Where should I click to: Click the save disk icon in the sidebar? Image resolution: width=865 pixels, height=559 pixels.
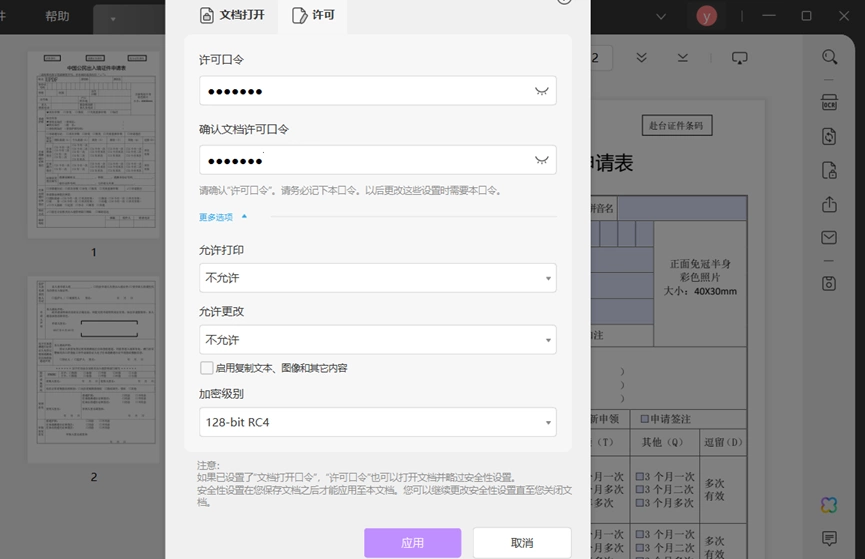[829, 284]
